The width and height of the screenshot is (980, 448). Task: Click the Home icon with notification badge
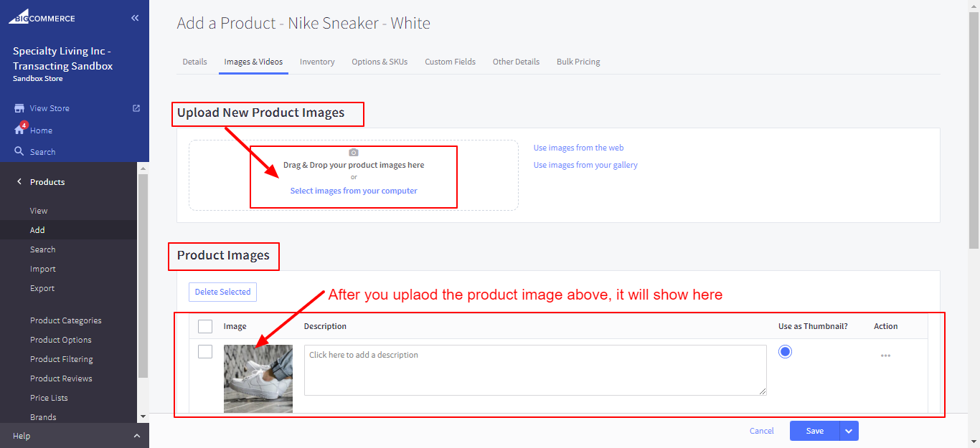20,130
